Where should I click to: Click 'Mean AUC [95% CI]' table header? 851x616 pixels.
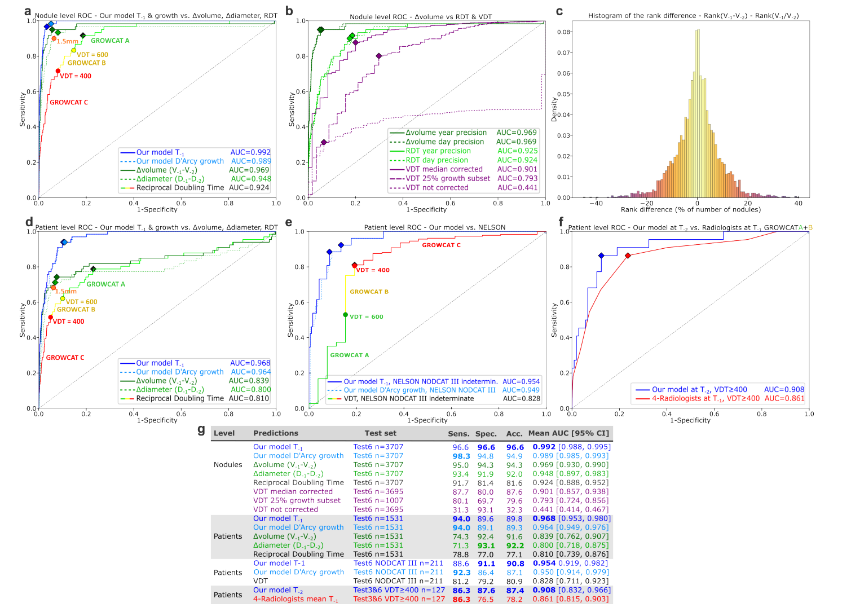[x=568, y=433]
